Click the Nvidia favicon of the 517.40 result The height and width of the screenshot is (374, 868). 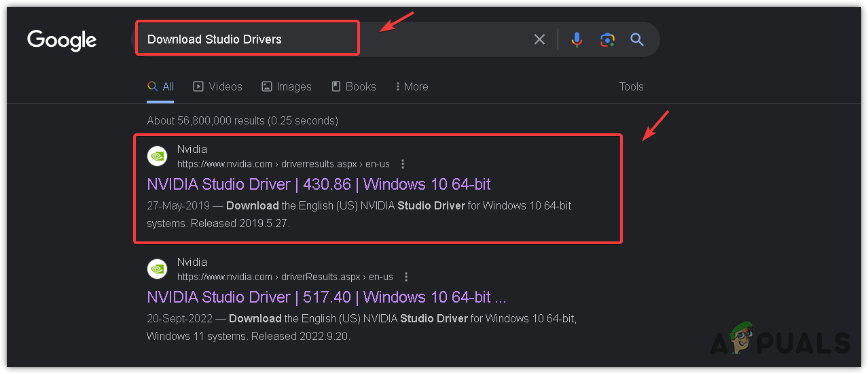[157, 269]
